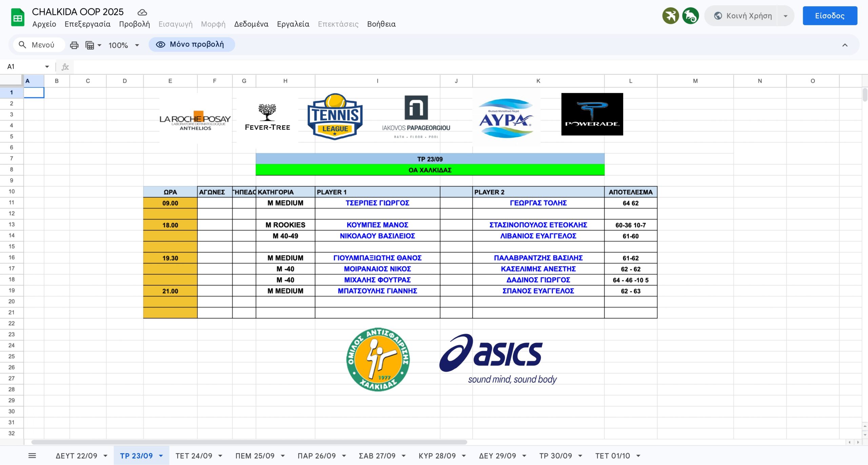Screen dimensions: 868x465
Task: Open the Αρχείο menu
Action: click(x=44, y=24)
